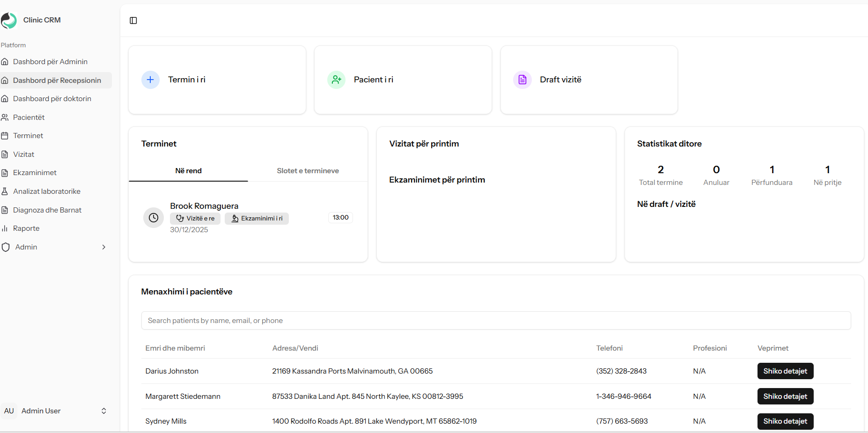Click the green add-patient icon
Screen dimensions: 868x433
tap(336, 80)
